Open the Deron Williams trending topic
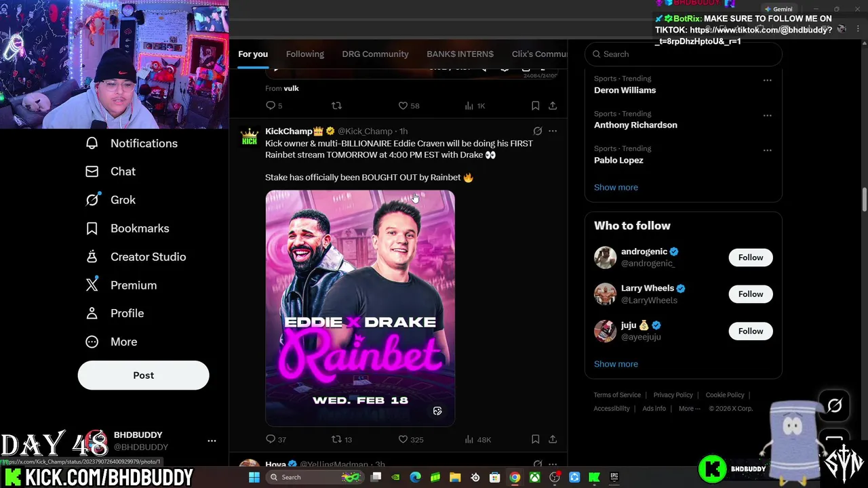 coord(625,90)
